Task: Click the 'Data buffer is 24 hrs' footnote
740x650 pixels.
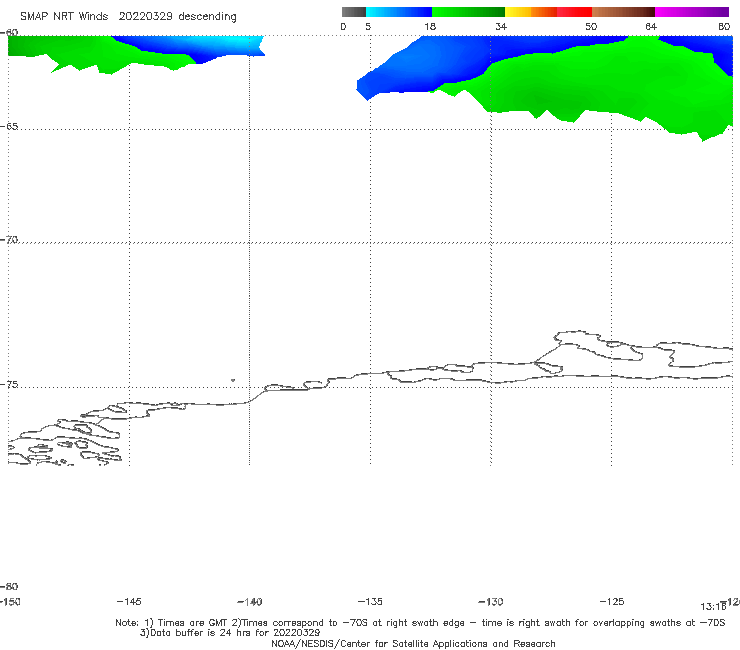Action: point(230,633)
